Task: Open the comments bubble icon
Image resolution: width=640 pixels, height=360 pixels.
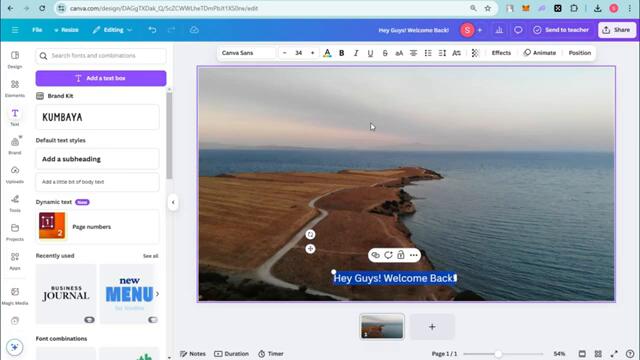Action: [x=518, y=30]
